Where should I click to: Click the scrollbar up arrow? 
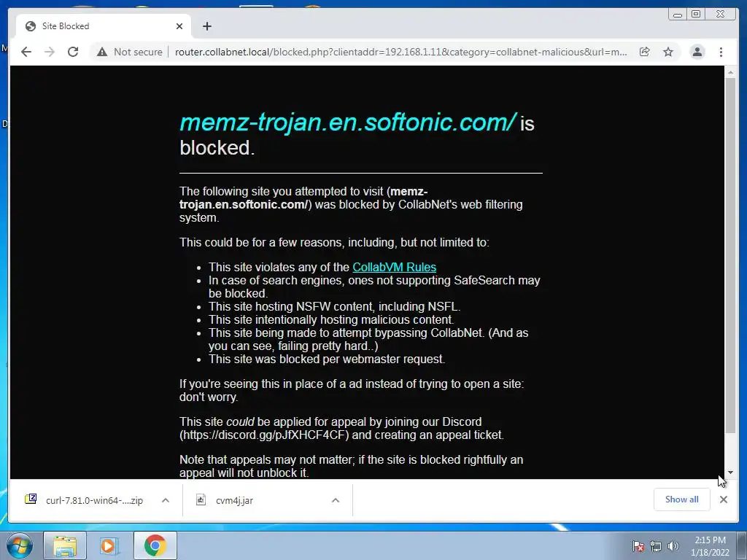(730, 72)
